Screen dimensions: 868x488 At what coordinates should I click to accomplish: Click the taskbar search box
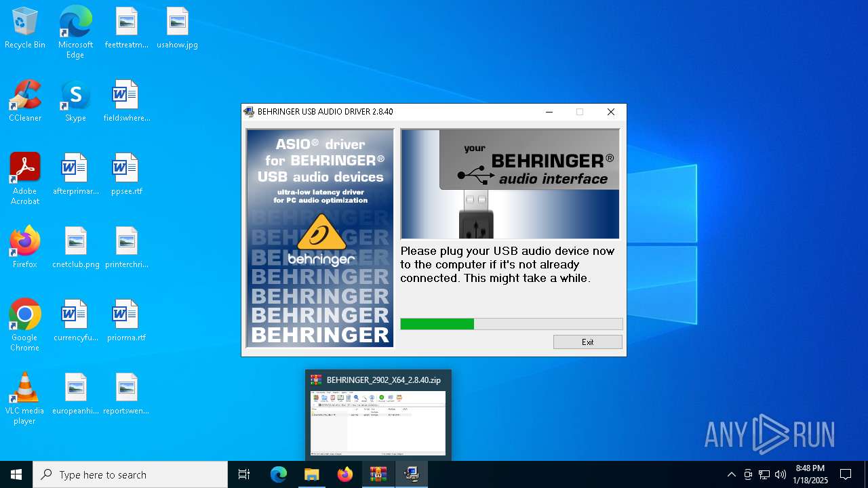(x=130, y=474)
